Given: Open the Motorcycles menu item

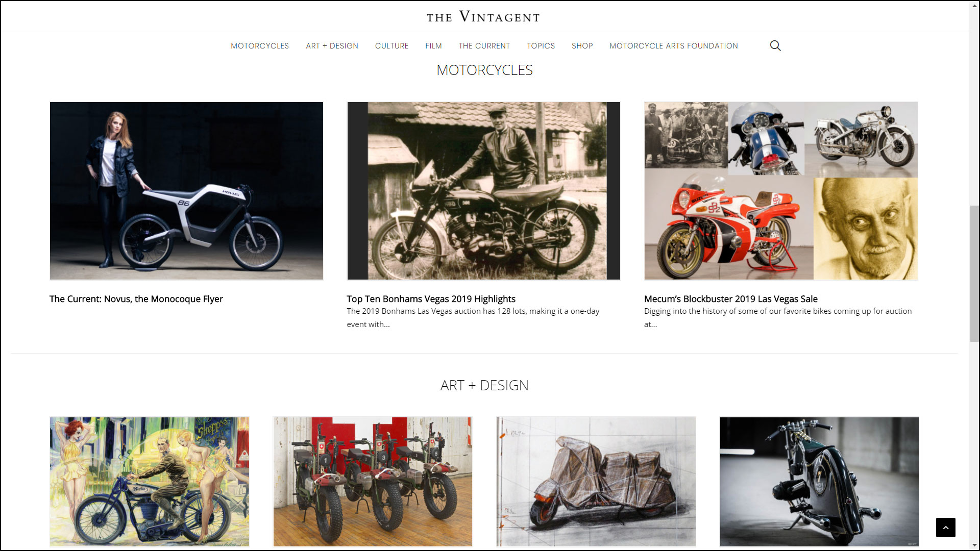Looking at the screenshot, I should (x=260, y=46).
